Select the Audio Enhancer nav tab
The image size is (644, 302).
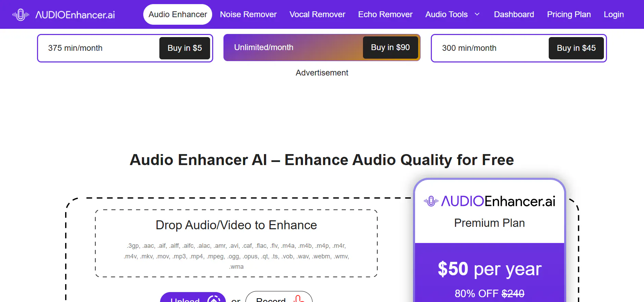[178, 14]
